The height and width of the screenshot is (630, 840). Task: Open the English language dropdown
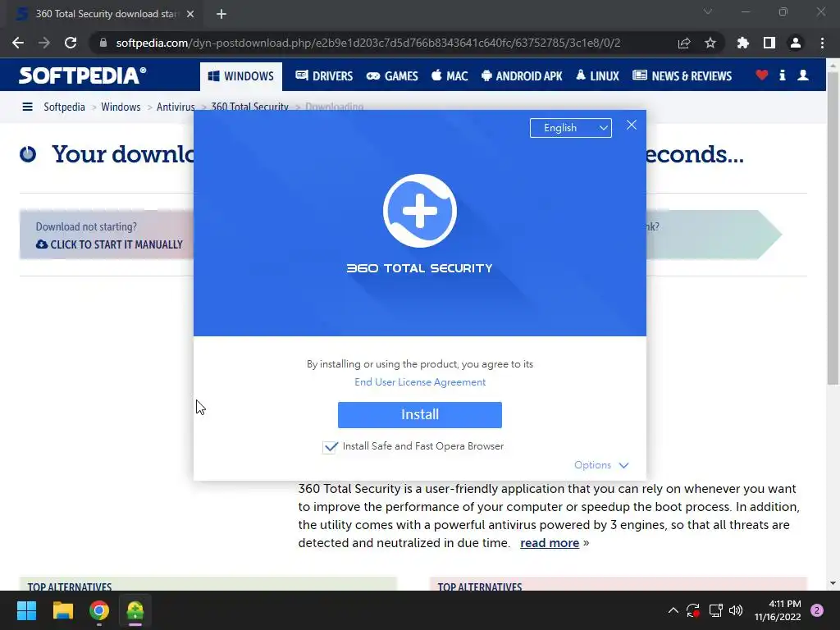[571, 128]
